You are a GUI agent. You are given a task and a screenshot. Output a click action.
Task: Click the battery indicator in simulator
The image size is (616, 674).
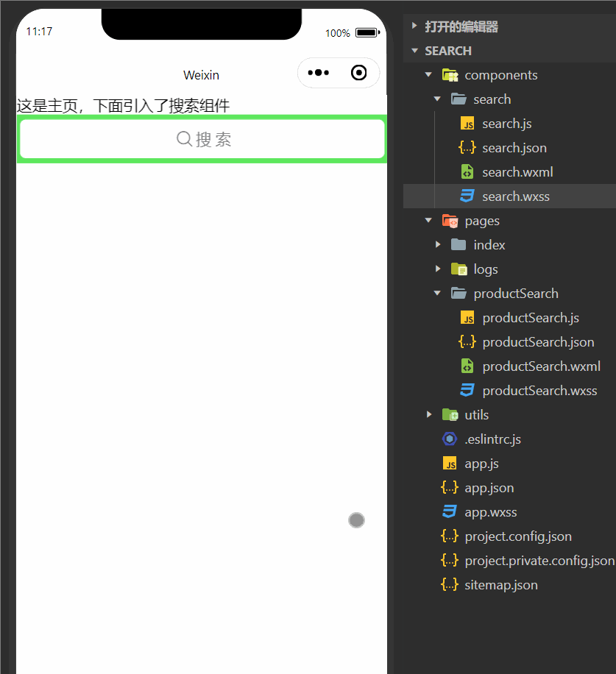pyautogui.click(x=367, y=32)
